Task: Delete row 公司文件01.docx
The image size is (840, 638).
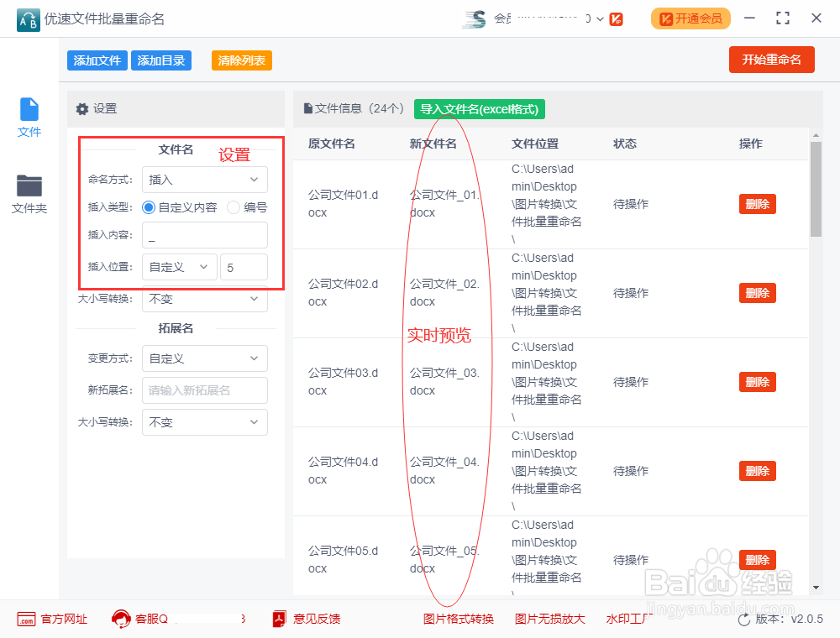Action: point(758,204)
